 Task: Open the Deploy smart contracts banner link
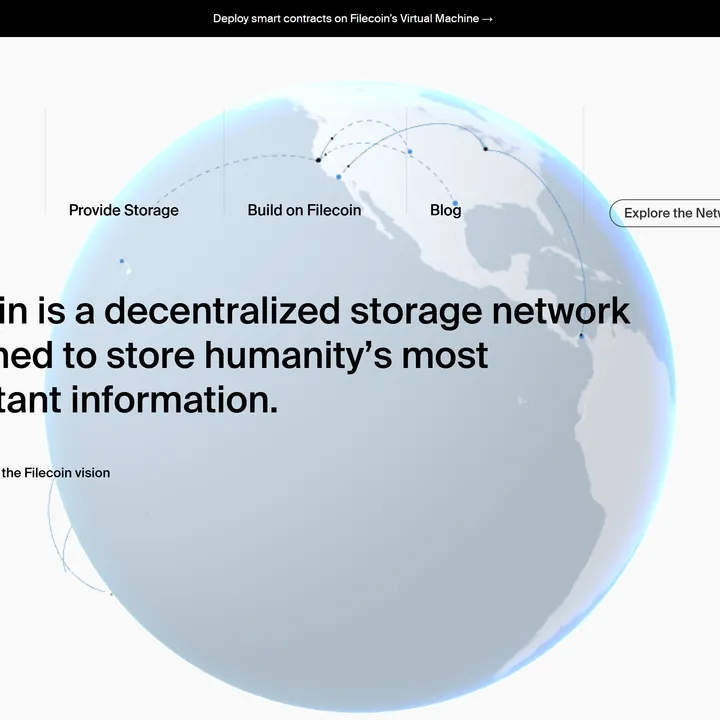pos(345,18)
